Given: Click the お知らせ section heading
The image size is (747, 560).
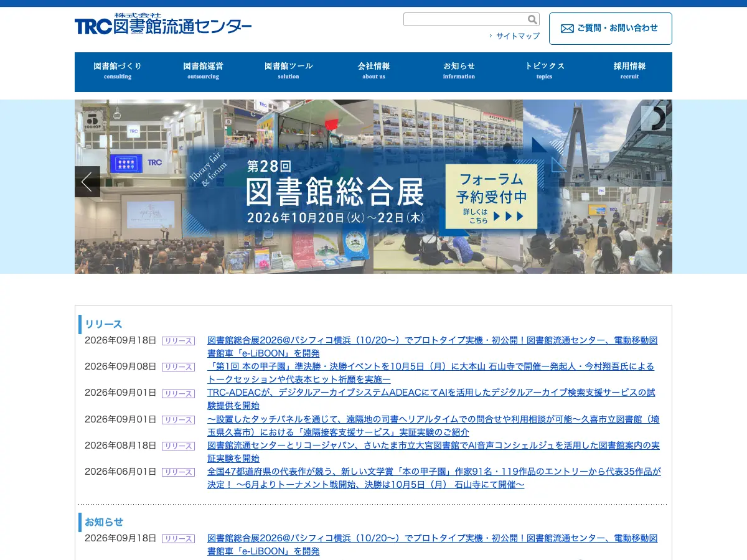Looking at the screenshot, I should pyautogui.click(x=104, y=522).
